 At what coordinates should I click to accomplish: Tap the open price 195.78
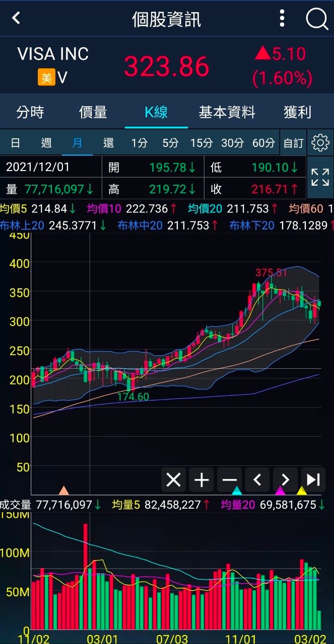click(x=172, y=167)
